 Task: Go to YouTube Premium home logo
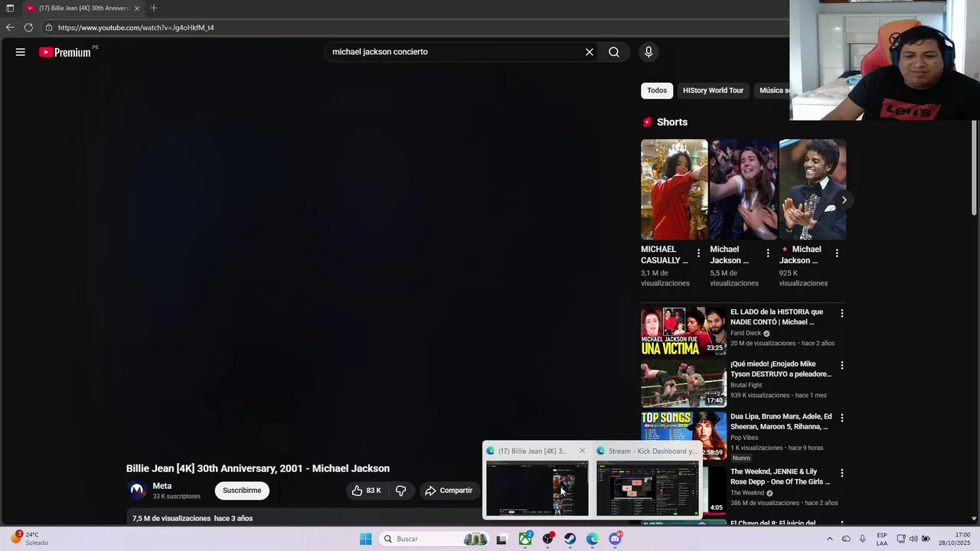pyautogui.click(x=65, y=52)
